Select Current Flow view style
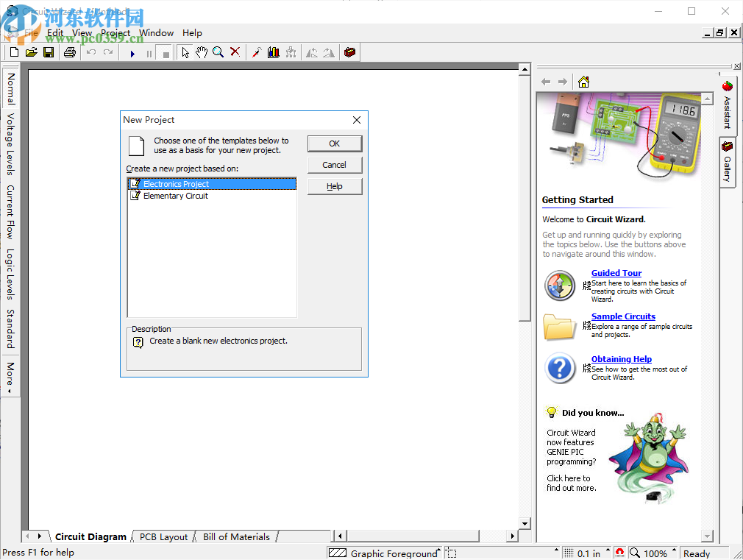Screen dimensions: 743x560 (x=10, y=212)
